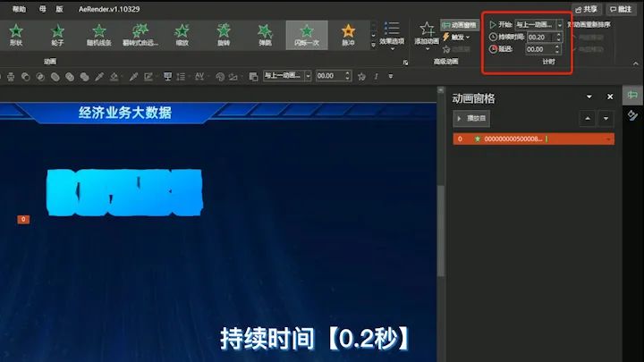Open the line spacing icon in quick toolbar
Viewport: 644px width, 362px height.
pyautogui.click(x=181, y=76)
